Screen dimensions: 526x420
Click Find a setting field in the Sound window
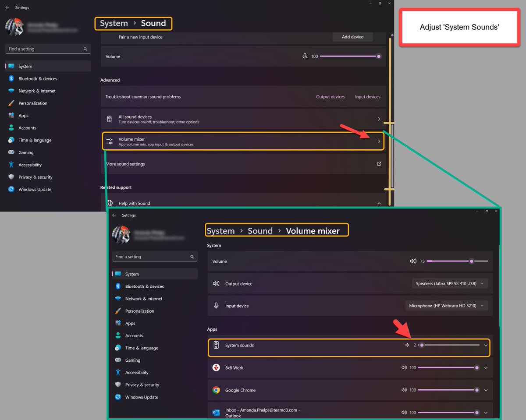pyautogui.click(x=48, y=49)
